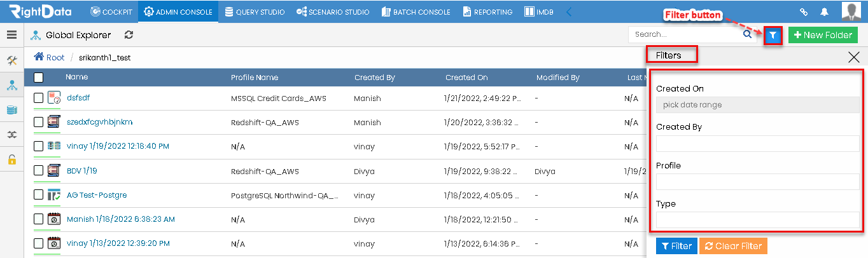Open the tools wrench sidebar icon
The height and width of the screenshot is (258, 868).
click(x=11, y=60)
